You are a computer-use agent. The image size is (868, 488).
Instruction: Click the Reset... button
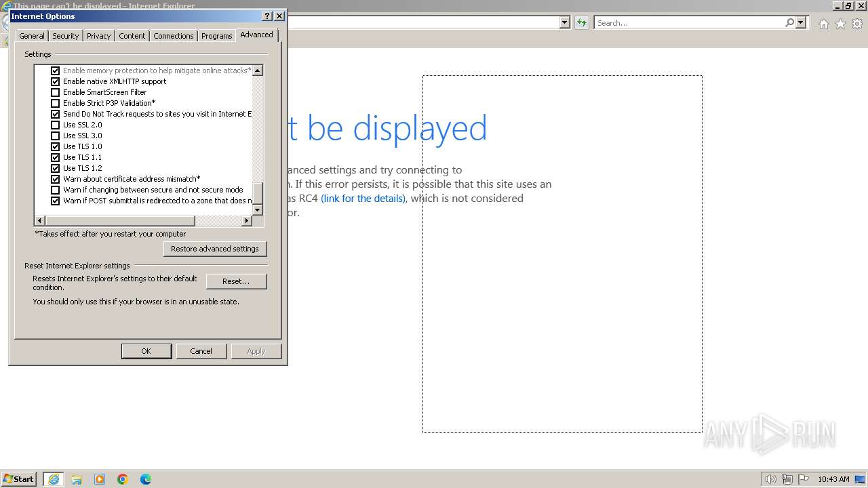pos(236,281)
